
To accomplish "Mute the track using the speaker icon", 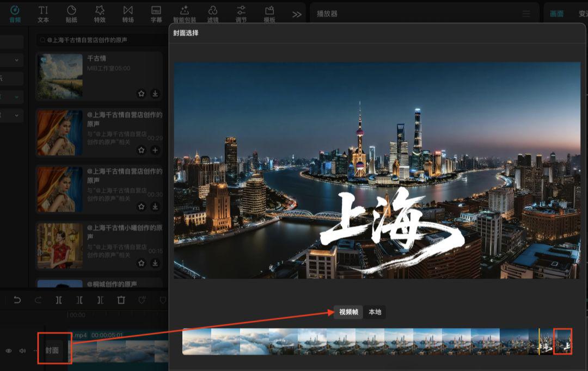I will pyautogui.click(x=22, y=350).
